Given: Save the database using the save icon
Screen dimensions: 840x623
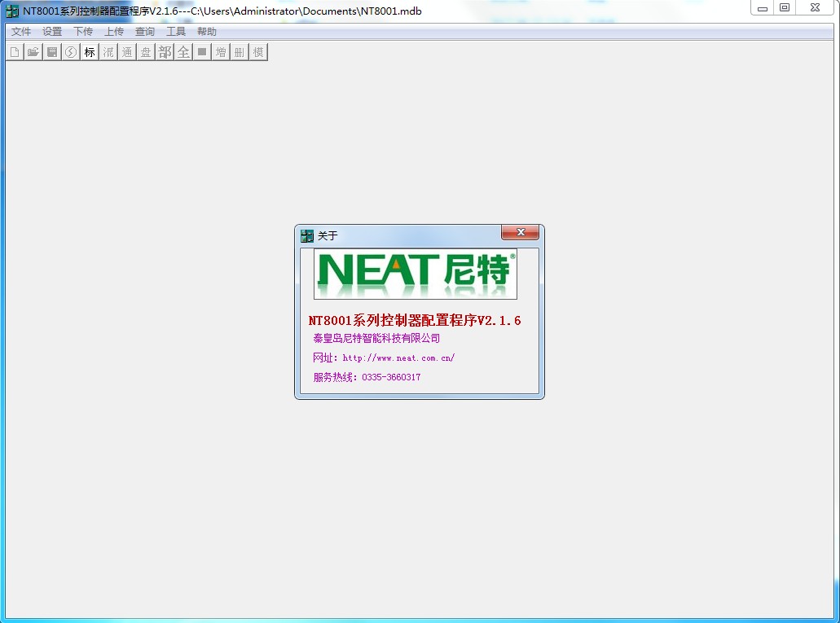Looking at the screenshot, I should tap(51, 51).
